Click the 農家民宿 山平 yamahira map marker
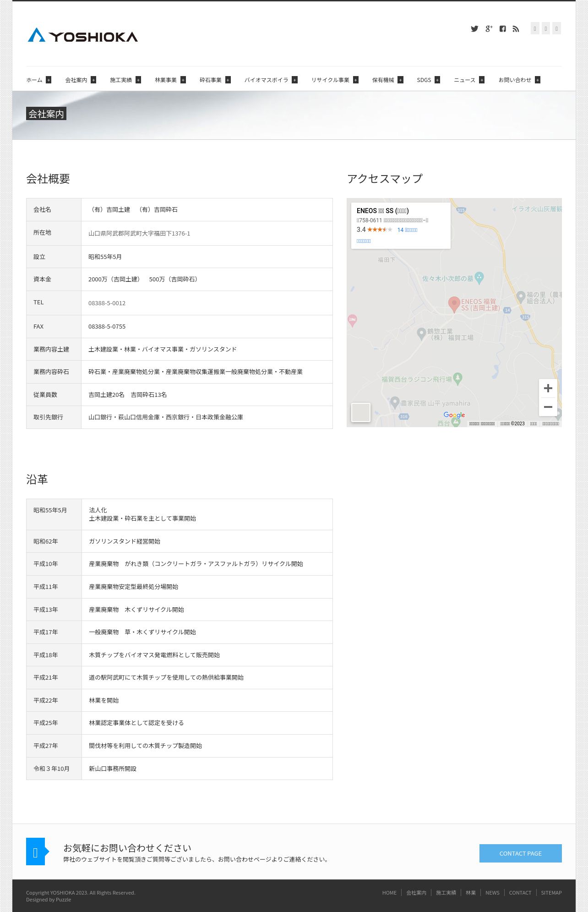The height and width of the screenshot is (912, 588). (395, 402)
